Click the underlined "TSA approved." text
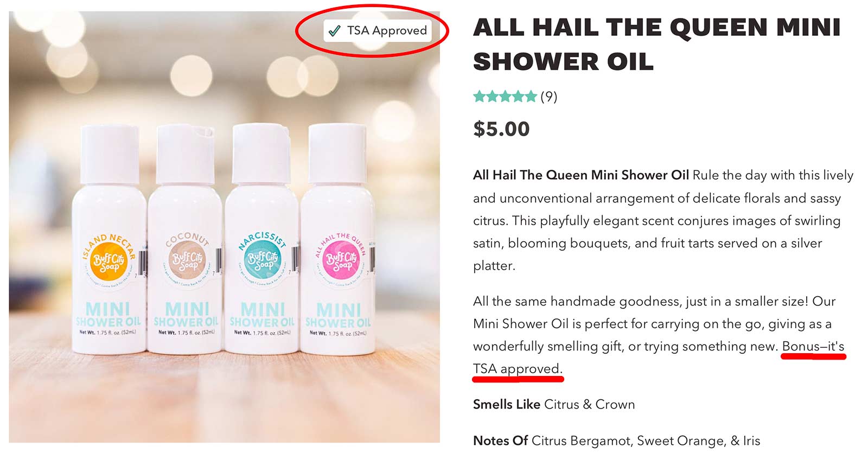Viewport: 868px width, 453px height. [x=518, y=369]
